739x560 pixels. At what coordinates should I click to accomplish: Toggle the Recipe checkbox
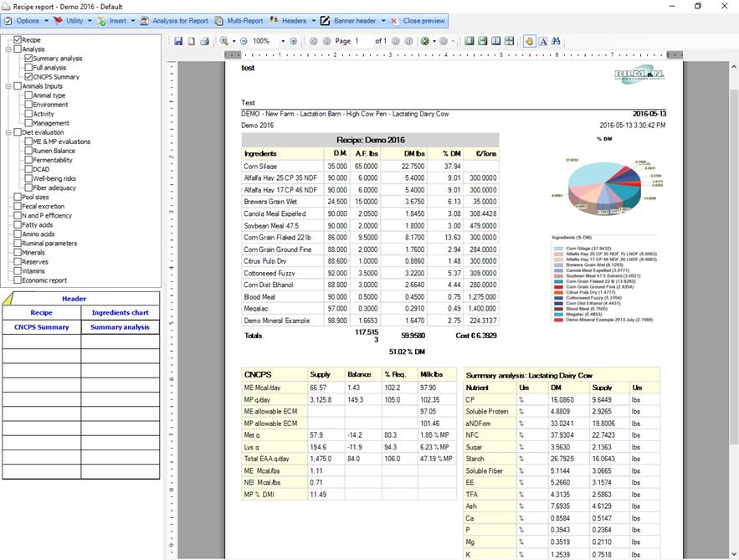(x=18, y=39)
